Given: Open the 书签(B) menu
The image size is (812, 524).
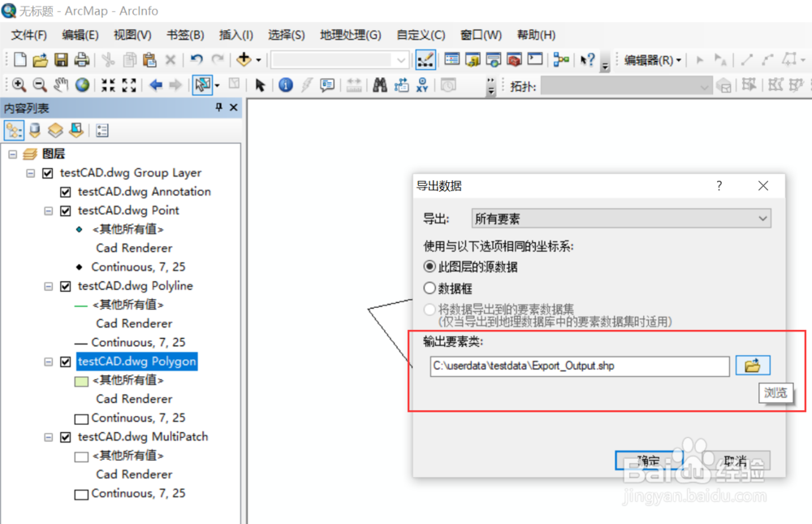Looking at the screenshot, I should pos(185,35).
